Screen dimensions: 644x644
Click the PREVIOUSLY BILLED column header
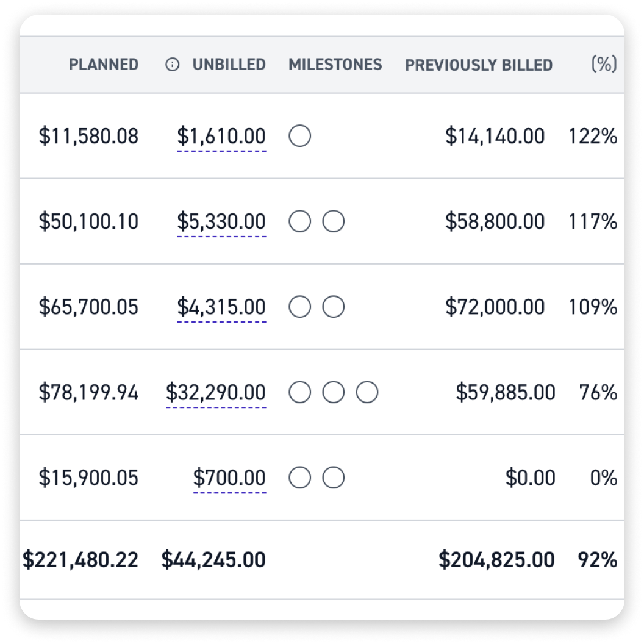coord(479,65)
